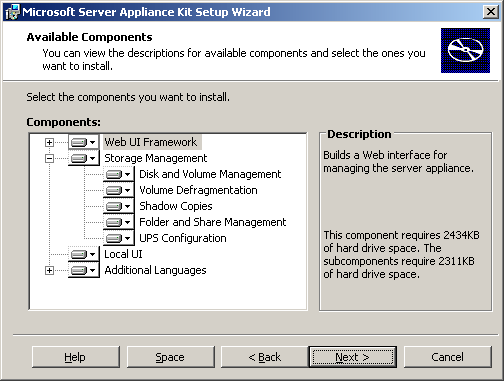Click the Description text about Web interface

(398, 162)
